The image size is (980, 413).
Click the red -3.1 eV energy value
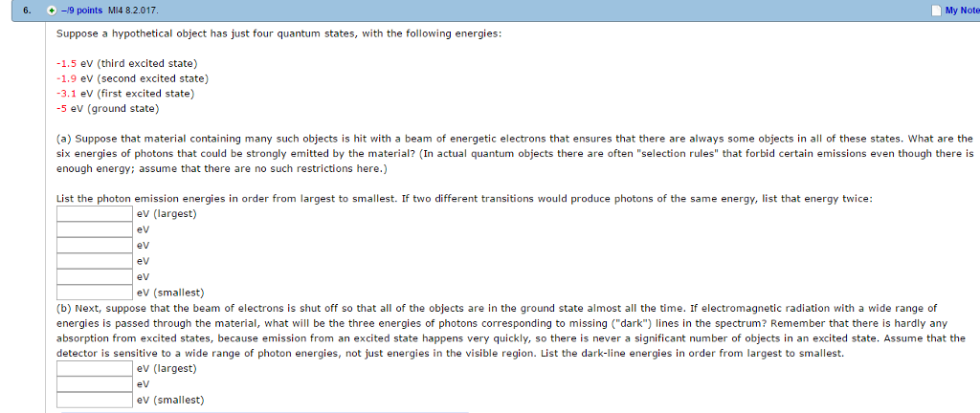(x=66, y=94)
